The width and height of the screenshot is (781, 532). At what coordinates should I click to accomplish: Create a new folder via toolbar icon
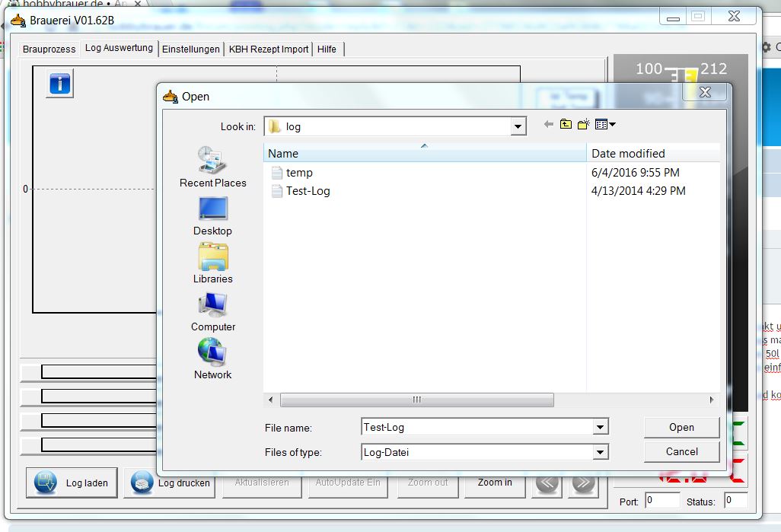[584, 125]
